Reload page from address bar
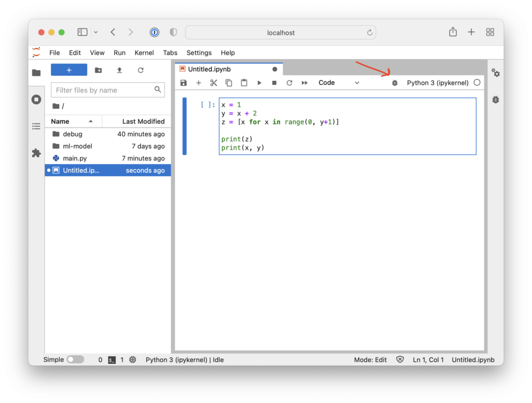The width and height of the screenshot is (532, 403). pos(369,33)
